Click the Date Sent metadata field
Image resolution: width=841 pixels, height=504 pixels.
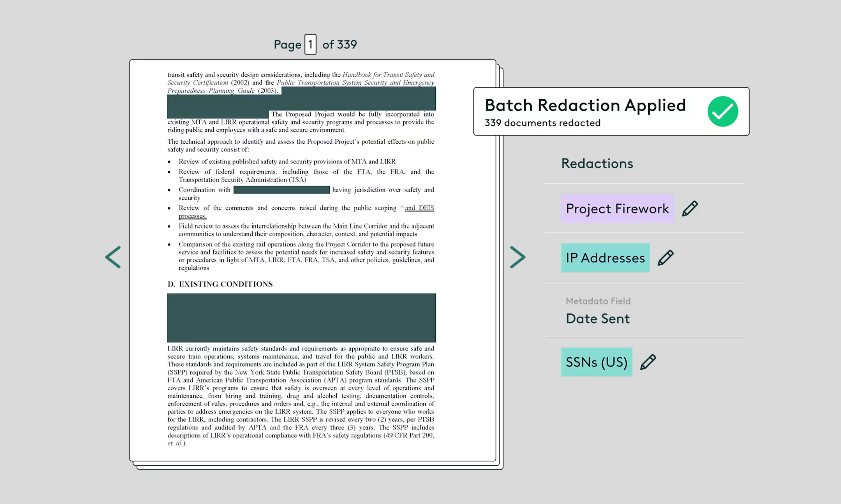pos(597,319)
